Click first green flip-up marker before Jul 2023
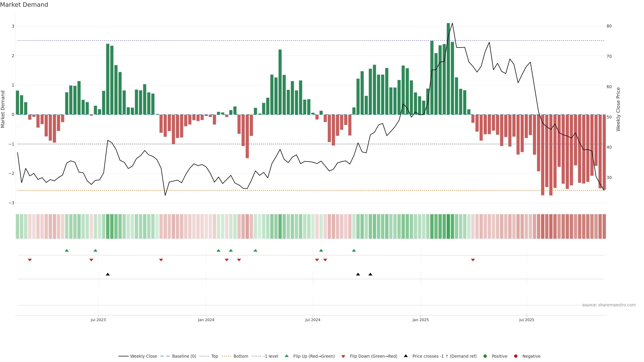Screen dimensions: 644x362 [67, 250]
